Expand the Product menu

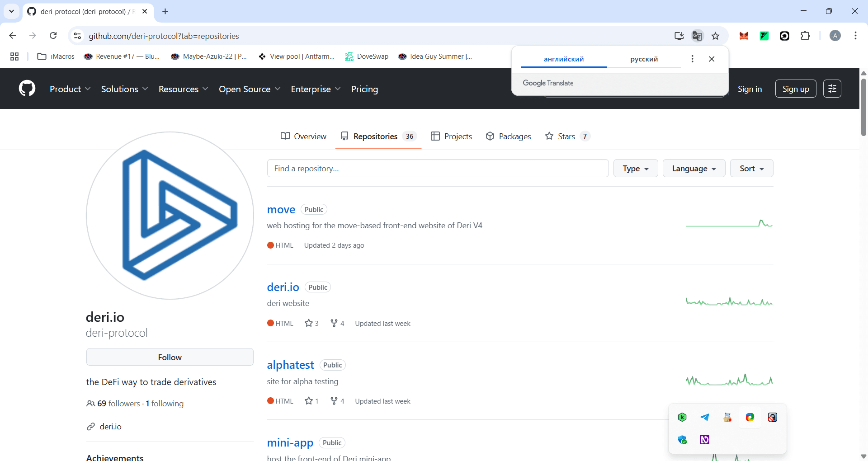point(70,89)
